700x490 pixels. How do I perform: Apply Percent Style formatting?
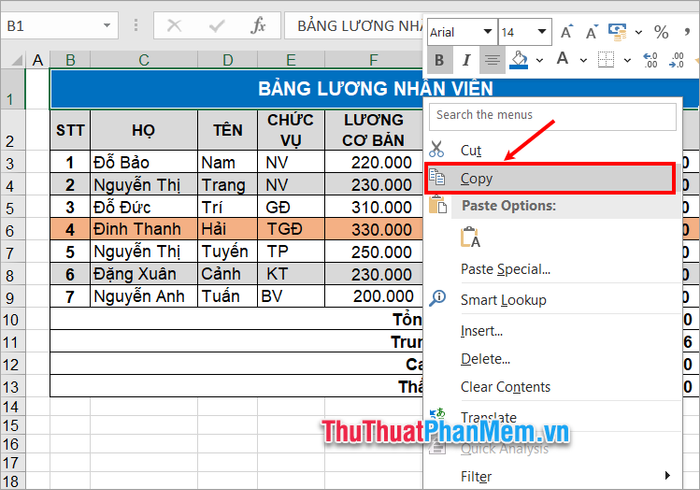click(660, 33)
